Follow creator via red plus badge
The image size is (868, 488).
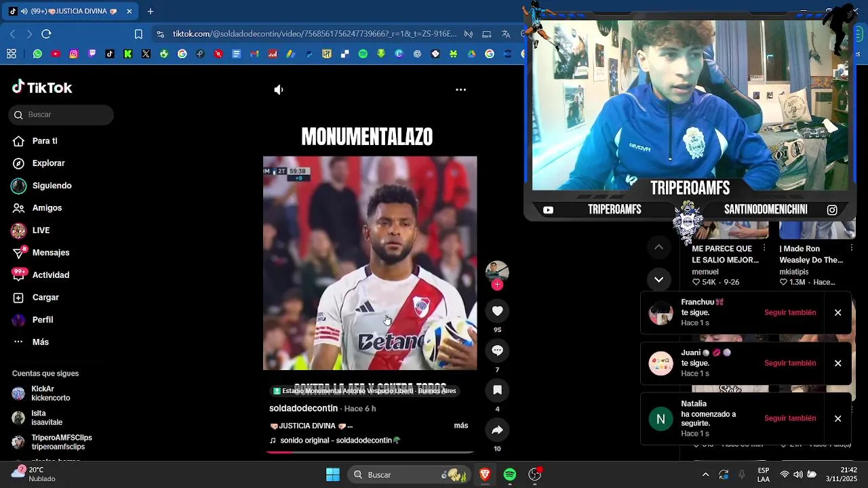(497, 285)
